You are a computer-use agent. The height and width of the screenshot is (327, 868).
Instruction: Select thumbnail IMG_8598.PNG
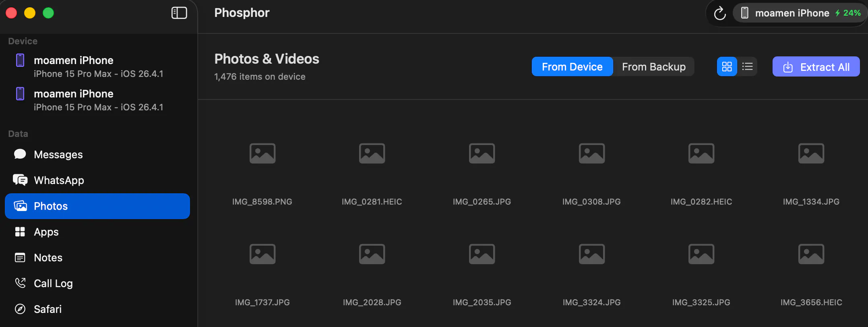[262, 153]
